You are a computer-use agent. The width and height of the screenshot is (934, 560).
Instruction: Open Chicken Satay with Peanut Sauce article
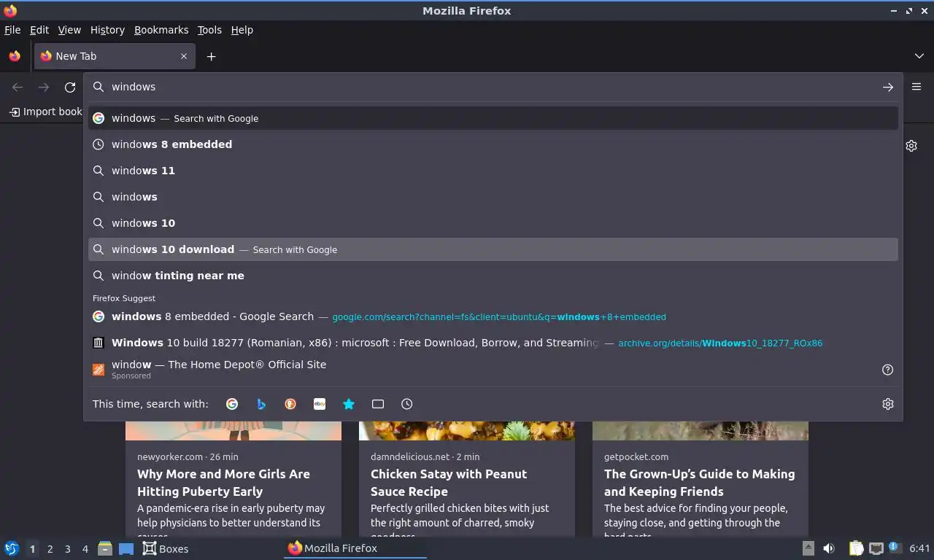coord(449,483)
